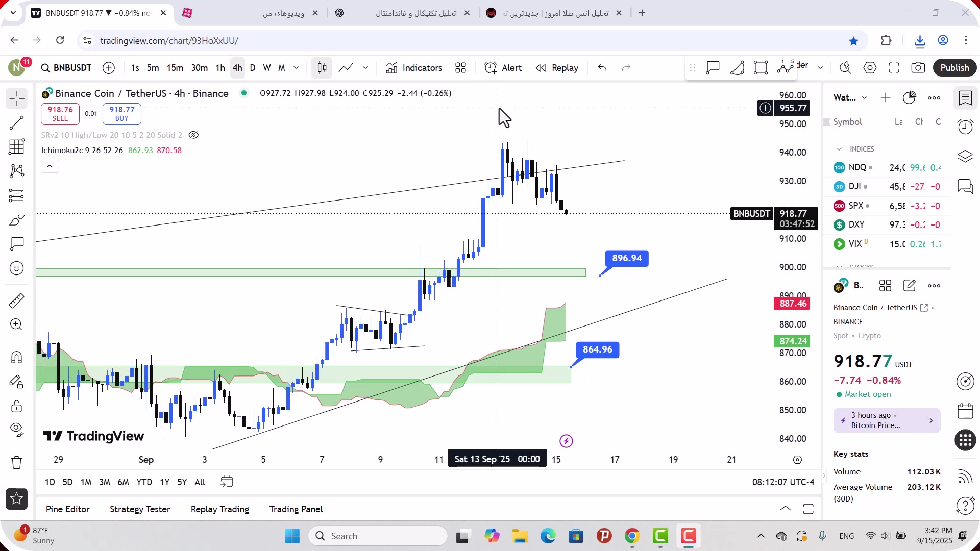Open the Trading Panel tab
The width and height of the screenshot is (980, 551).
point(296,509)
